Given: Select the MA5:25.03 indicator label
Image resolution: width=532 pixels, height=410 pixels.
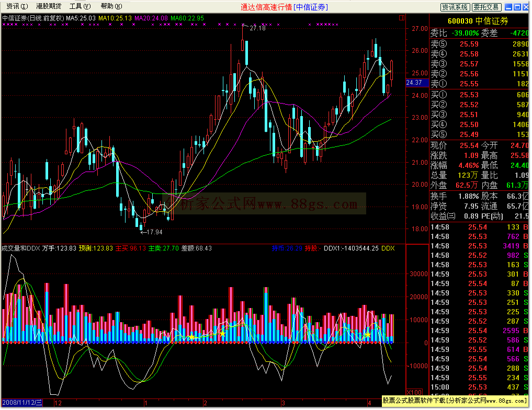Looking at the screenshot, I should click(x=81, y=18).
